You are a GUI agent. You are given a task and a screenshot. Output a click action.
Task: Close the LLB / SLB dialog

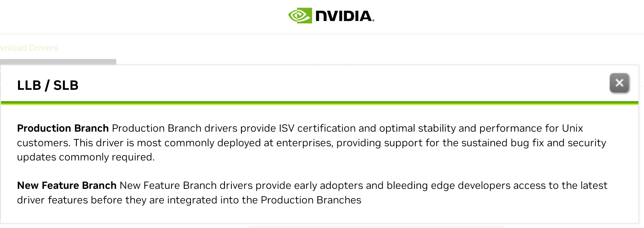[619, 83]
